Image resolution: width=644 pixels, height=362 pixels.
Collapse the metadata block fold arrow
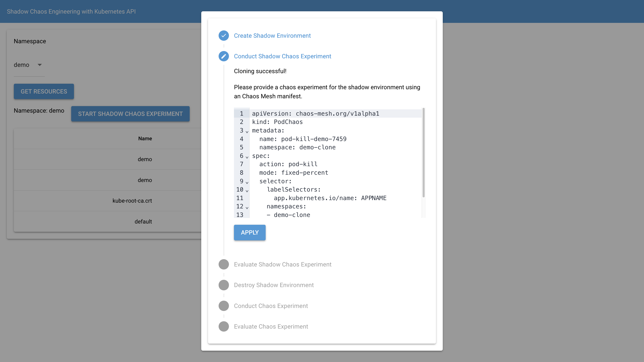point(247,132)
